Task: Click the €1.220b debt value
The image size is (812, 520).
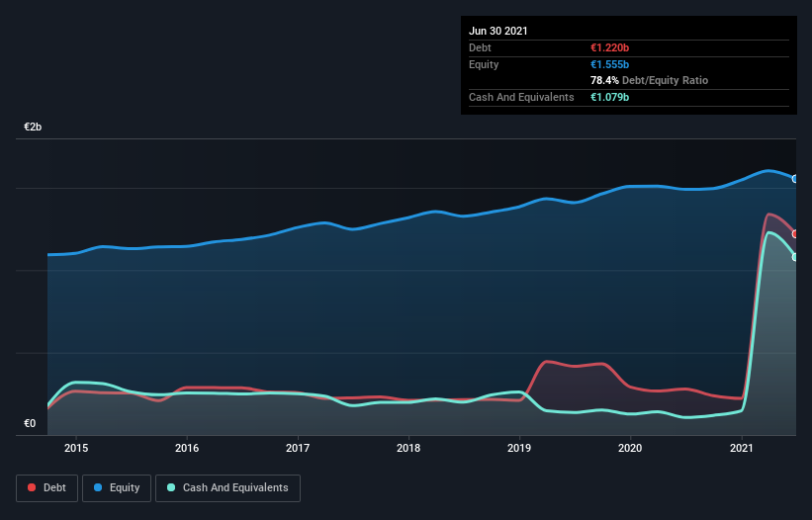Action: tap(609, 48)
